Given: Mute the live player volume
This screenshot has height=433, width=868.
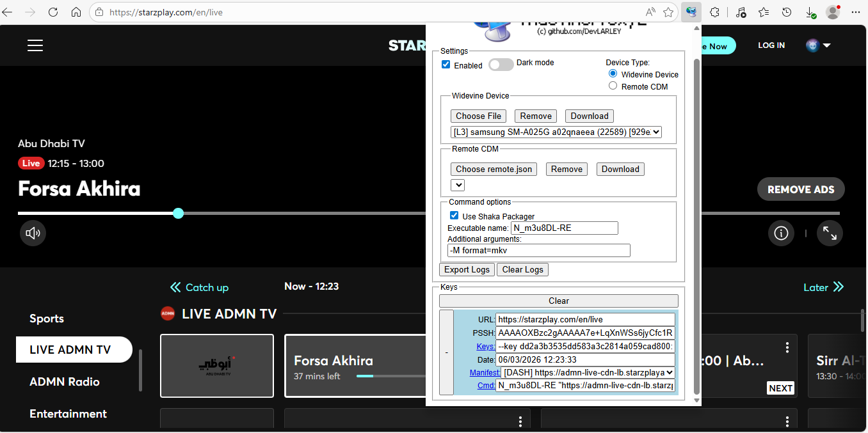Looking at the screenshot, I should click(x=33, y=233).
